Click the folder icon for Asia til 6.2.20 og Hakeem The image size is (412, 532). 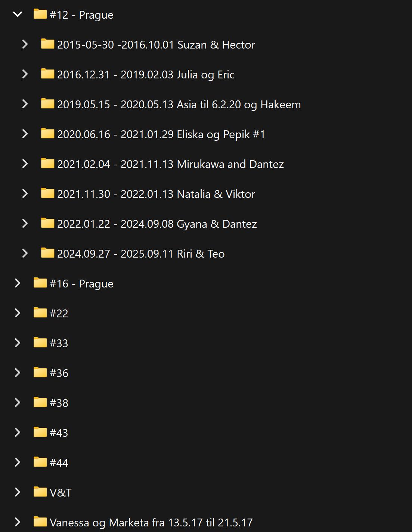pos(47,104)
